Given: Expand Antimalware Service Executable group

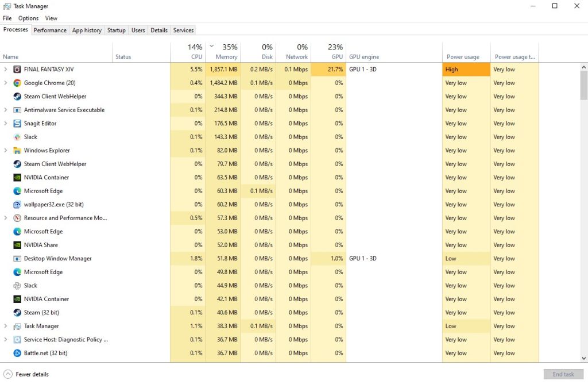Looking at the screenshot, I should 6,110.
